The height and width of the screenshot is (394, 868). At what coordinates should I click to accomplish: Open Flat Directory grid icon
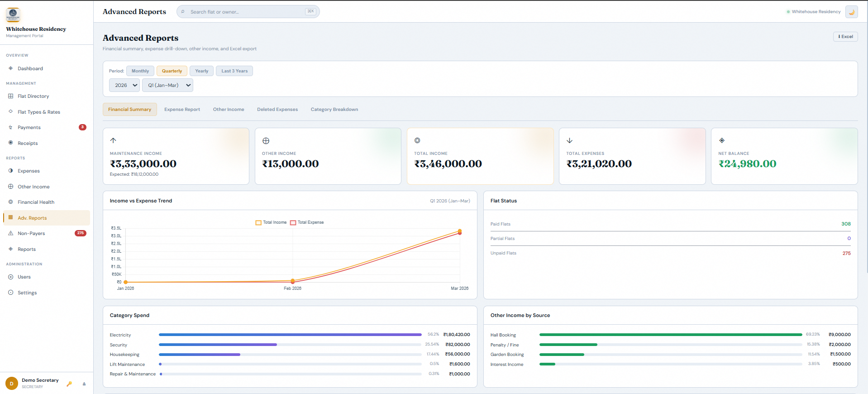[11, 96]
